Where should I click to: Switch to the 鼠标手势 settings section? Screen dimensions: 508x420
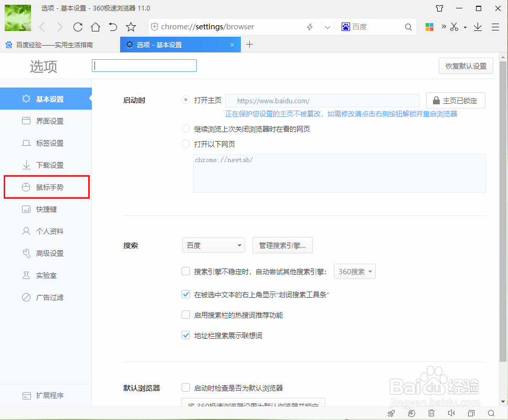tap(46, 187)
